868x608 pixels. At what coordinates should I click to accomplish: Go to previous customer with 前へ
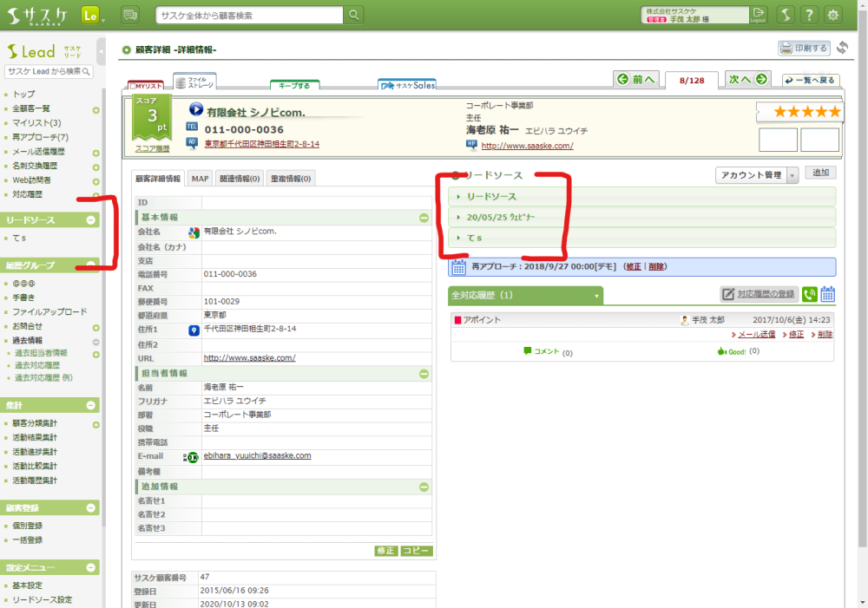click(x=636, y=80)
